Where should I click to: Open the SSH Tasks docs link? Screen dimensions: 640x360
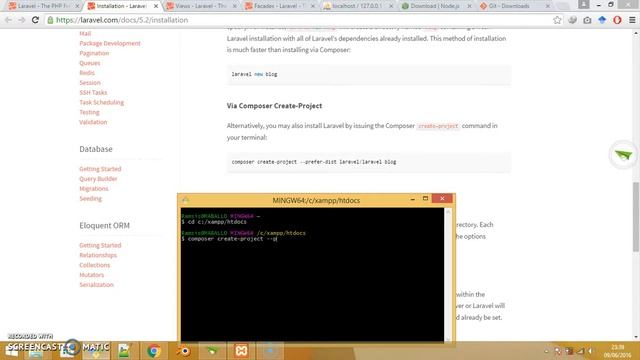tap(93, 92)
